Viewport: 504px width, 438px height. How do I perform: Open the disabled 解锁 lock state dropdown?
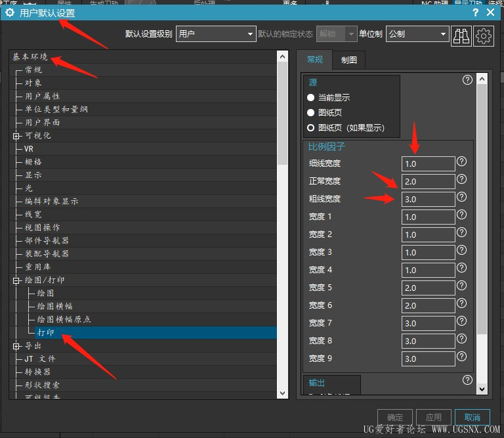tap(337, 33)
